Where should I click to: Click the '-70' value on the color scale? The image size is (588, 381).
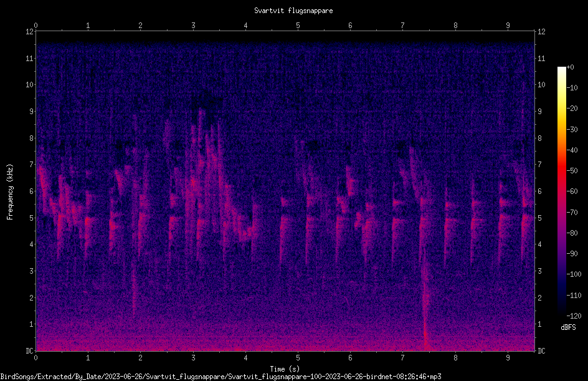tap(572, 213)
